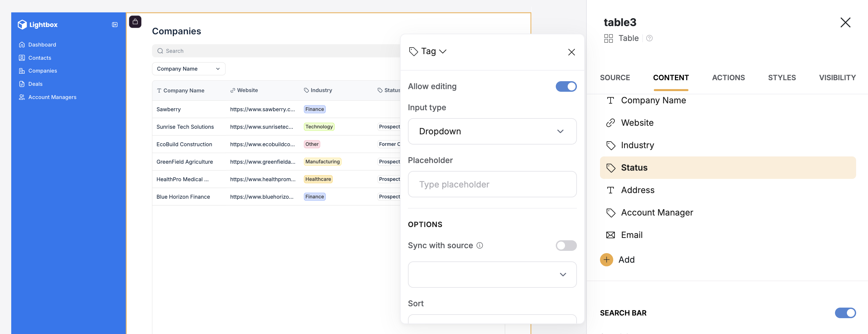The image size is (868, 334).
Task: Click the tag icon in Industry column header
Action: coord(306,90)
